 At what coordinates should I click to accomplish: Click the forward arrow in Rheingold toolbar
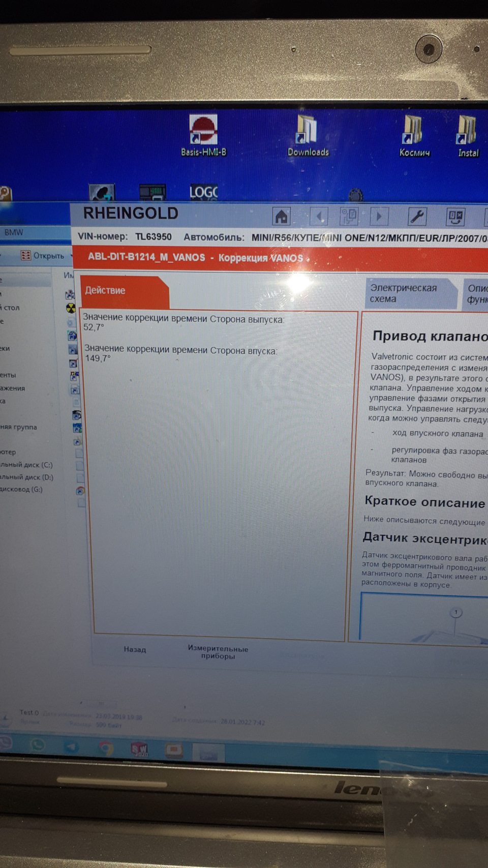(x=379, y=217)
